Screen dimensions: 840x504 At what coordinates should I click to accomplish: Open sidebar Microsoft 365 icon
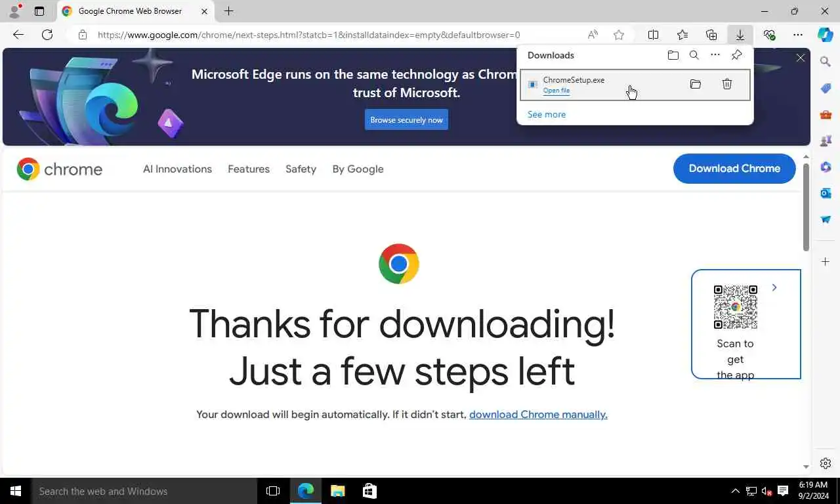pyautogui.click(x=826, y=167)
